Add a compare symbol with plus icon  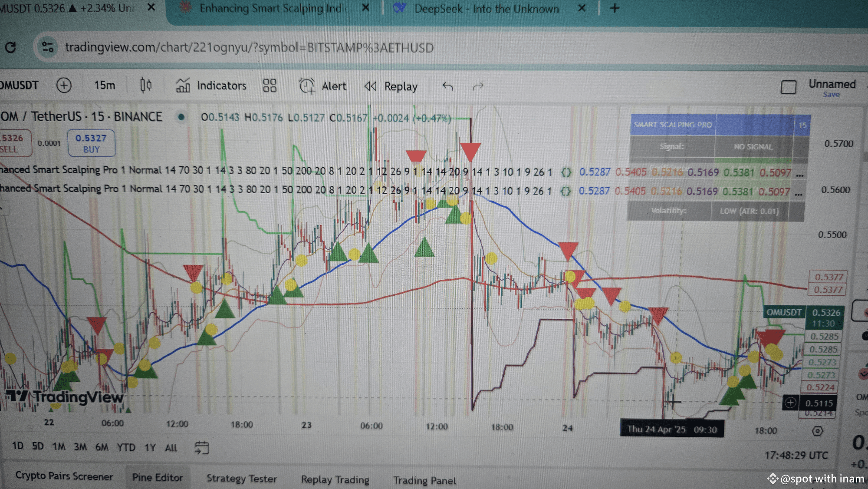[64, 85]
